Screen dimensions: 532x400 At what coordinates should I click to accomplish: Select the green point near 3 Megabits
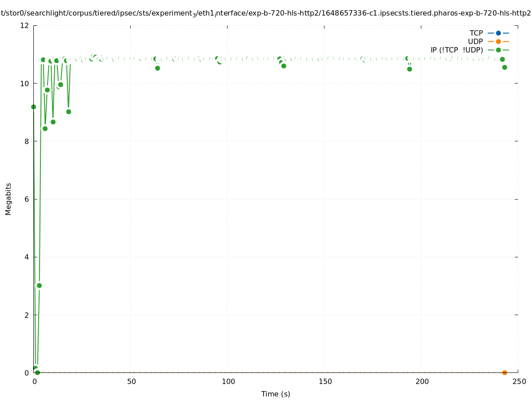pyautogui.click(x=39, y=285)
